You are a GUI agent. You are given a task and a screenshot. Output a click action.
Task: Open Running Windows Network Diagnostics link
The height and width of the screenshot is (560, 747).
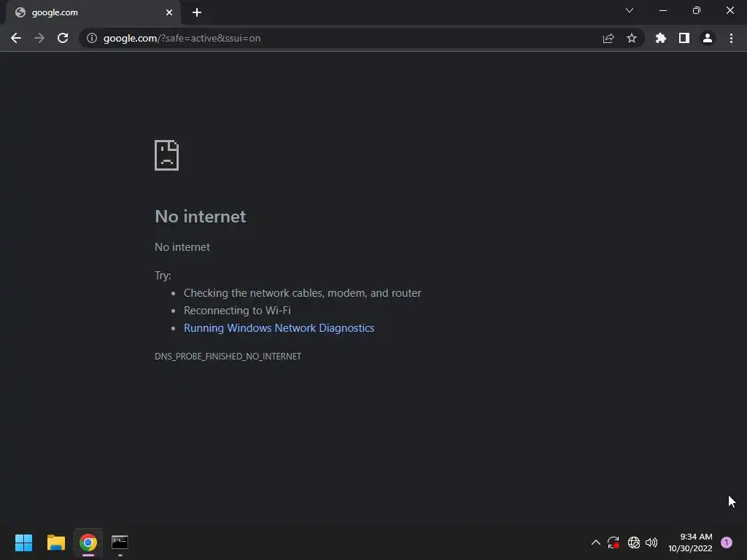click(x=279, y=328)
